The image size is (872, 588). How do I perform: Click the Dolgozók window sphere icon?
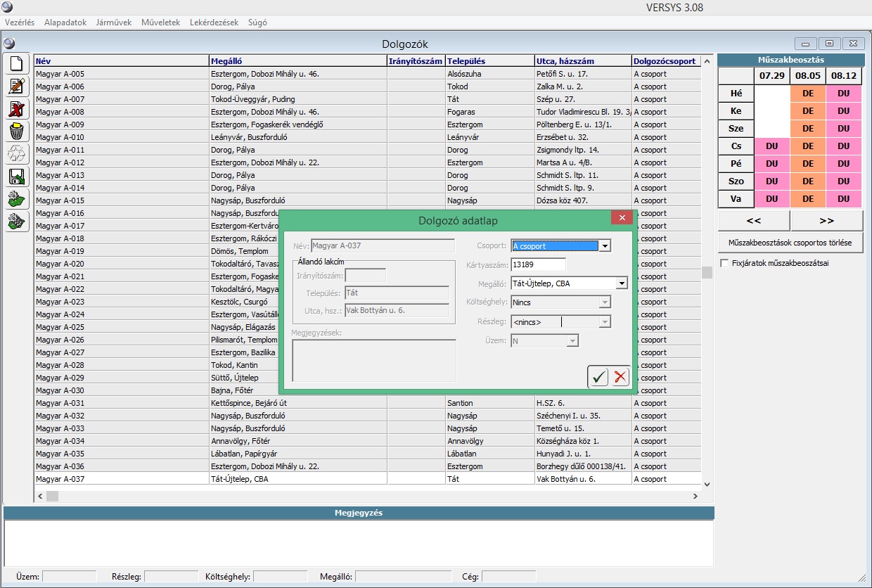tap(9, 44)
